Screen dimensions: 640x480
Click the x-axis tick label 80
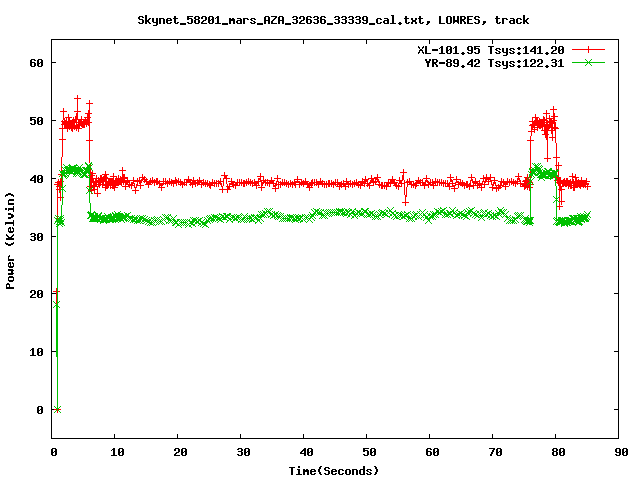tap(558, 452)
